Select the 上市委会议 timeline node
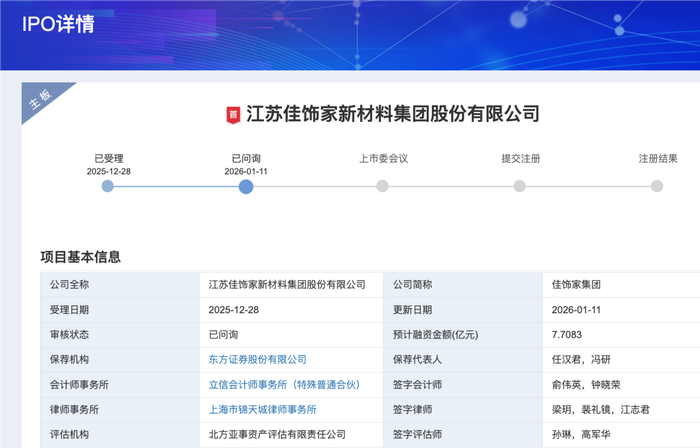Viewport: 700px width, 448px height. coord(383,186)
